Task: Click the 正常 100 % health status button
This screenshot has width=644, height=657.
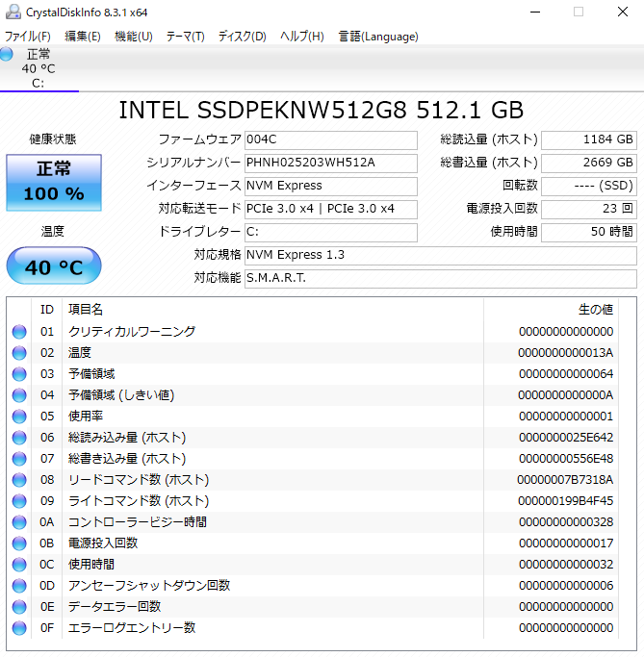Action: coord(54,182)
